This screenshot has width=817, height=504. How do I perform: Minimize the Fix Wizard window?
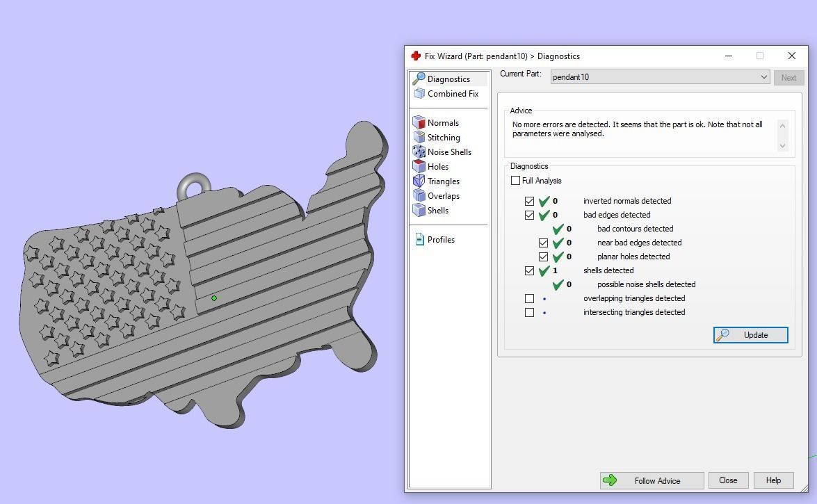coord(729,56)
